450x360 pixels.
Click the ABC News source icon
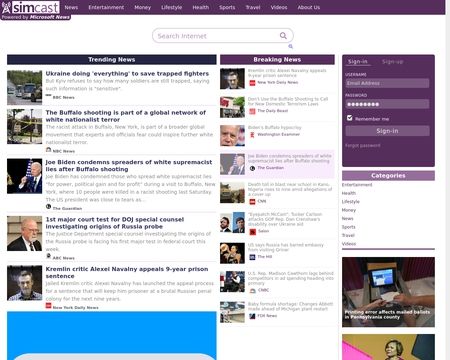[49, 256]
